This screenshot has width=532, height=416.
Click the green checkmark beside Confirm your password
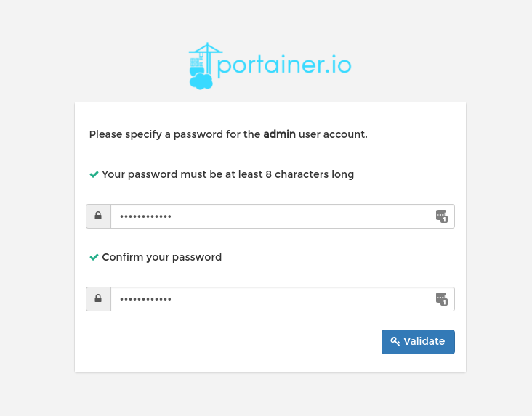coord(94,258)
